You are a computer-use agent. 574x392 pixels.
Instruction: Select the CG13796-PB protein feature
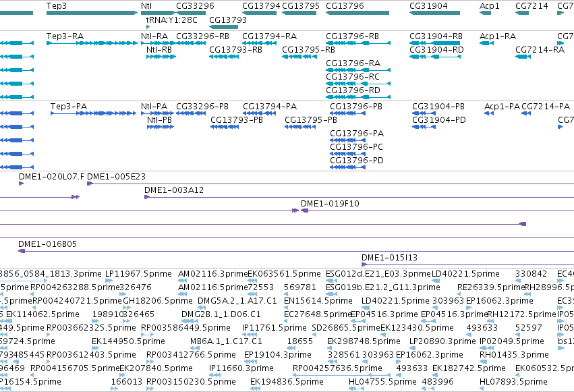[x=347, y=113]
